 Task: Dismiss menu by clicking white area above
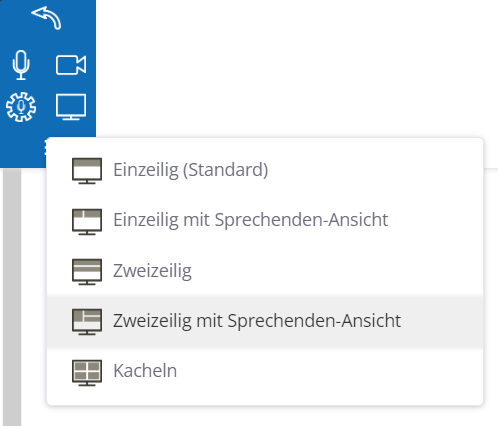click(297, 67)
